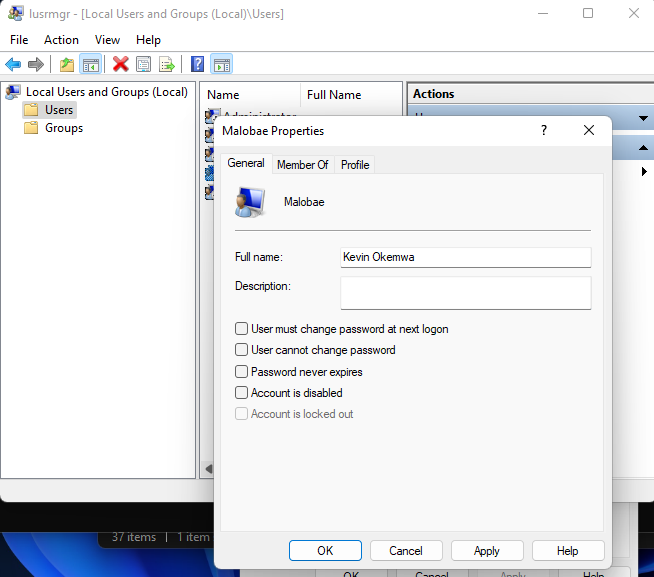Expand the More Actions submenu arrow
Viewport: 654px width, 577px height.
(x=643, y=172)
